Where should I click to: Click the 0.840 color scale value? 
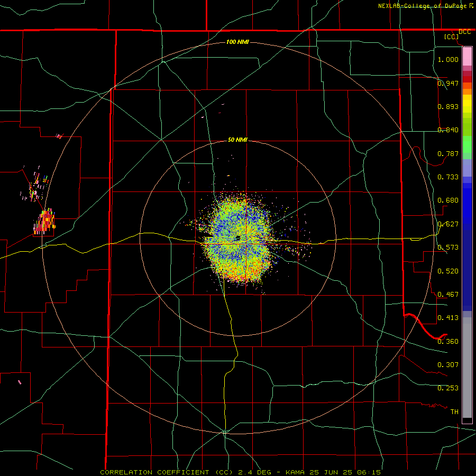coord(448,130)
